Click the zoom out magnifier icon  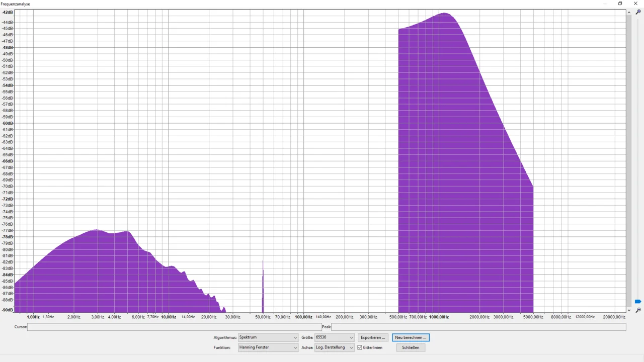[638, 310]
